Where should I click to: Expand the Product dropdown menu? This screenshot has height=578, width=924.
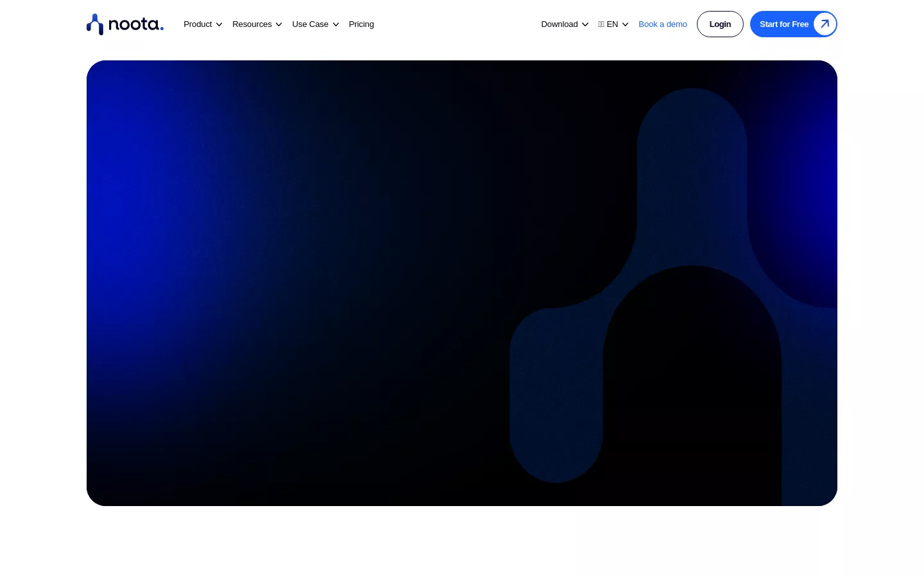[198, 24]
